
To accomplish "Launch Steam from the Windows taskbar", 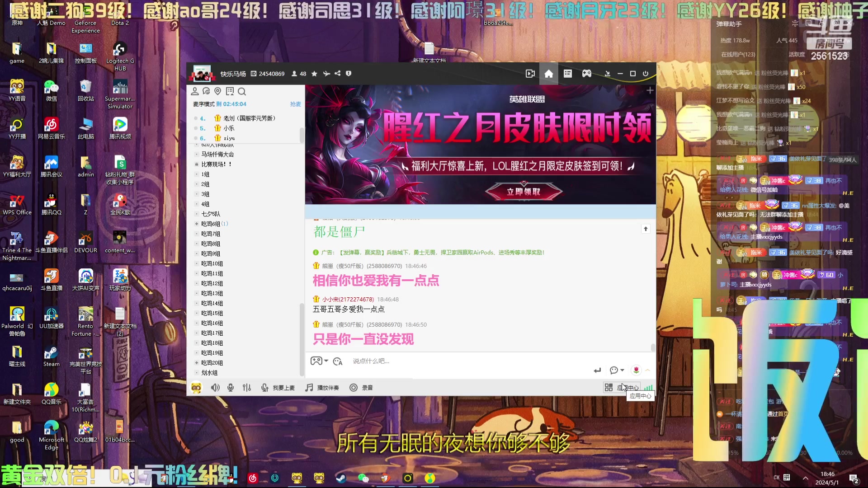I will [342, 478].
